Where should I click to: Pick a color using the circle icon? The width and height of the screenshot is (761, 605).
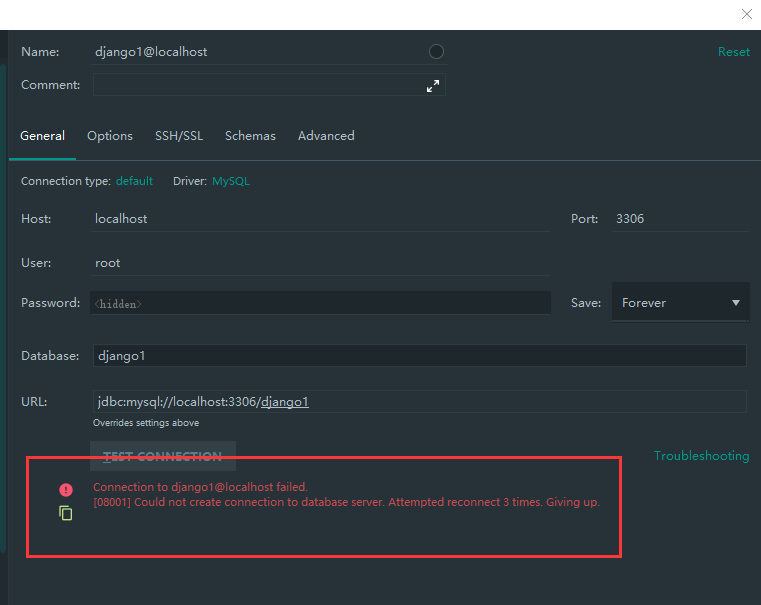click(436, 51)
